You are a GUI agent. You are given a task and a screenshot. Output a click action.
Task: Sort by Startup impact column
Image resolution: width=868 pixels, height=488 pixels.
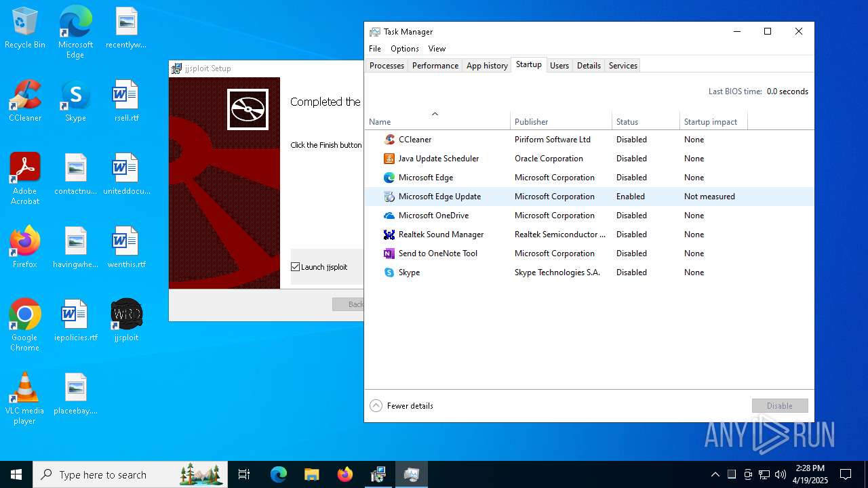coord(713,122)
